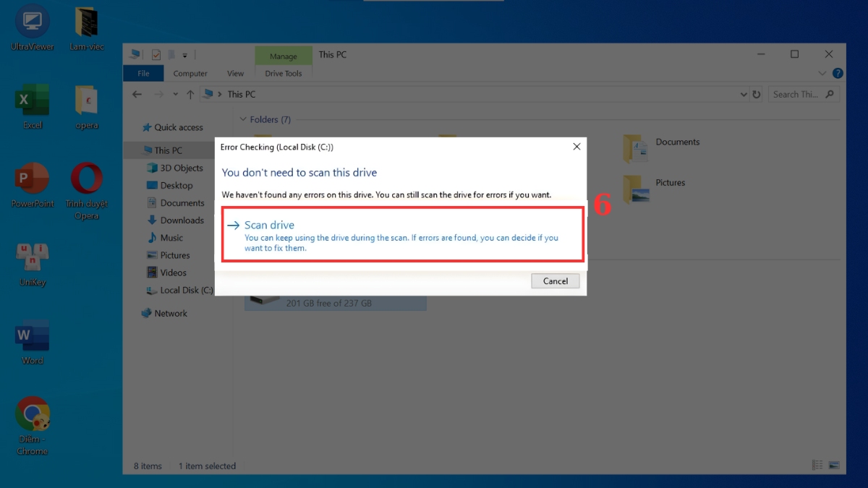Screen dimensions: 868x488
Task: Open Downloads in the navigation pane
Action: pyautogui.click(x=176, y=220)
